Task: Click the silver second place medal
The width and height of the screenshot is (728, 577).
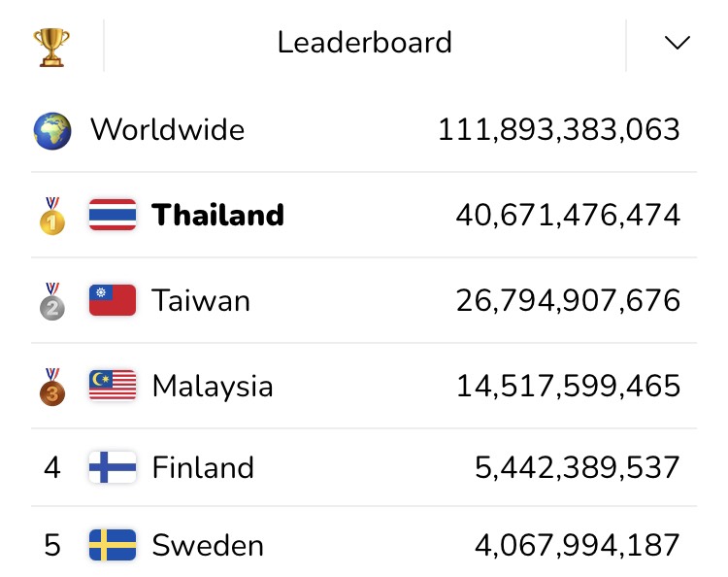Action: pos(52,301)
